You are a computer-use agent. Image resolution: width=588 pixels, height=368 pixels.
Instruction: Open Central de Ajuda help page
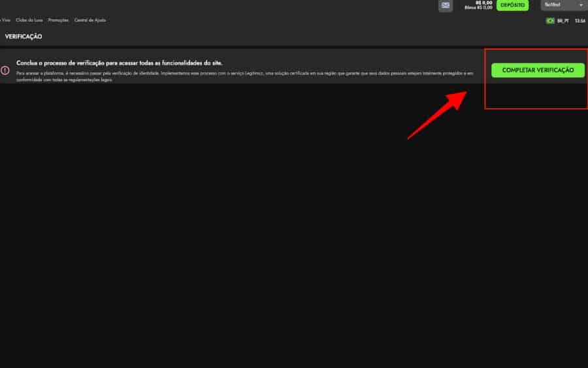(x=90, y=20)
